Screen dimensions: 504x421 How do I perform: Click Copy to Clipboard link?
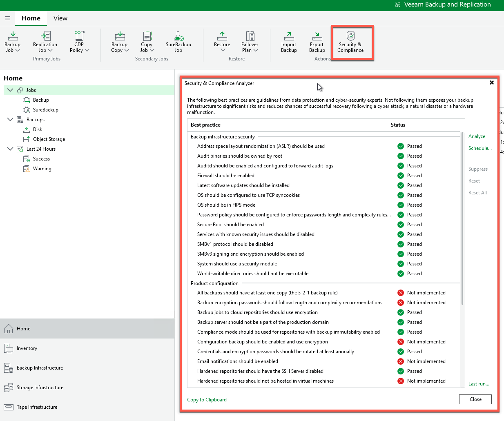(207, 400)
